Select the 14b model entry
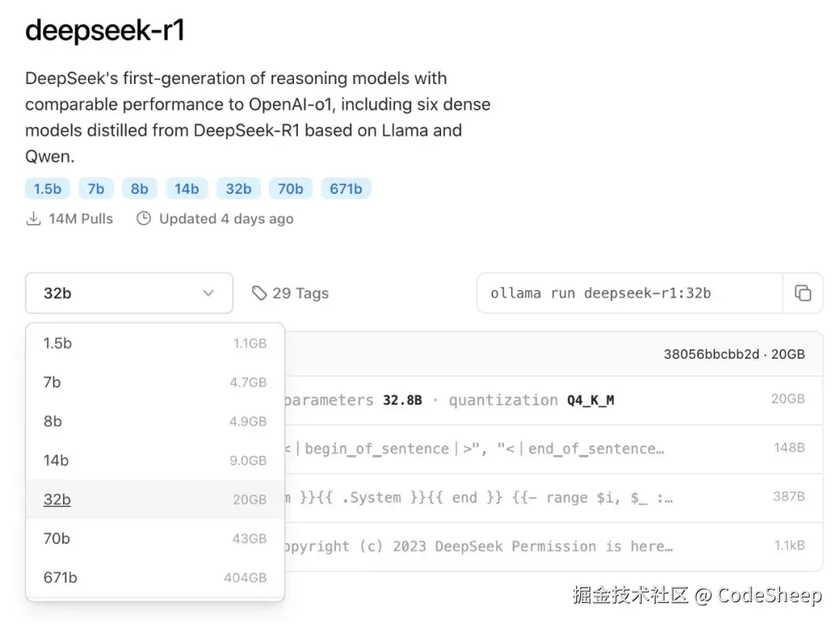This screenshot has height=624, width=840. [155, 460]
